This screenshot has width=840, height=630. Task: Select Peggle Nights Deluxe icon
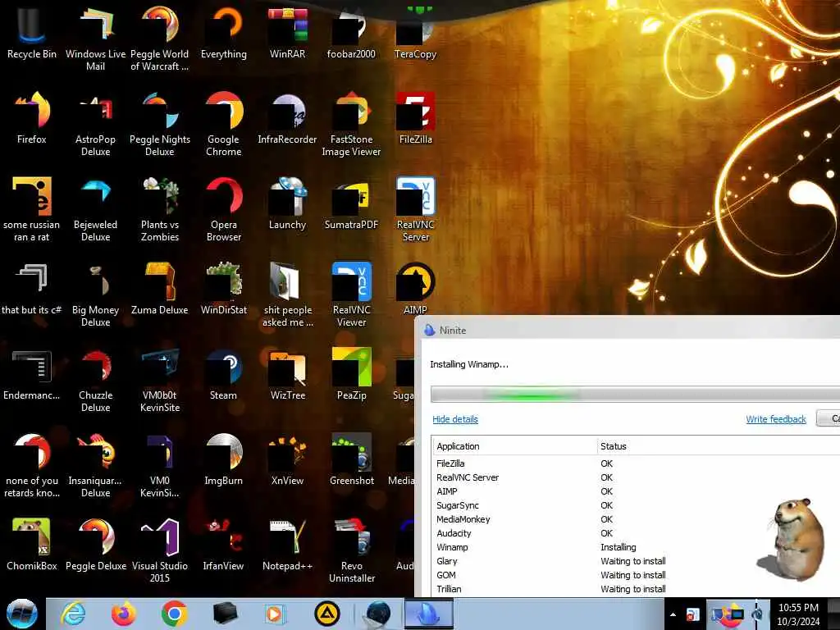point(160,123)
